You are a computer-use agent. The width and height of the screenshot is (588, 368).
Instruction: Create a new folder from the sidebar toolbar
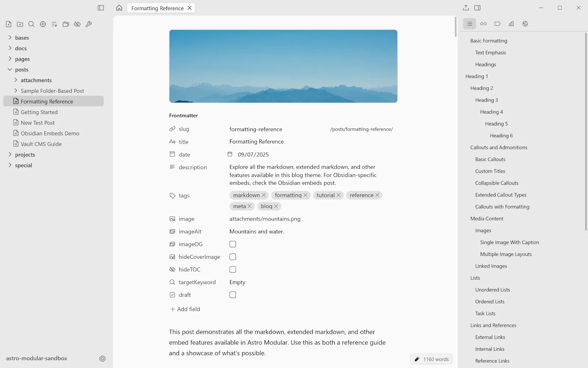20,24
